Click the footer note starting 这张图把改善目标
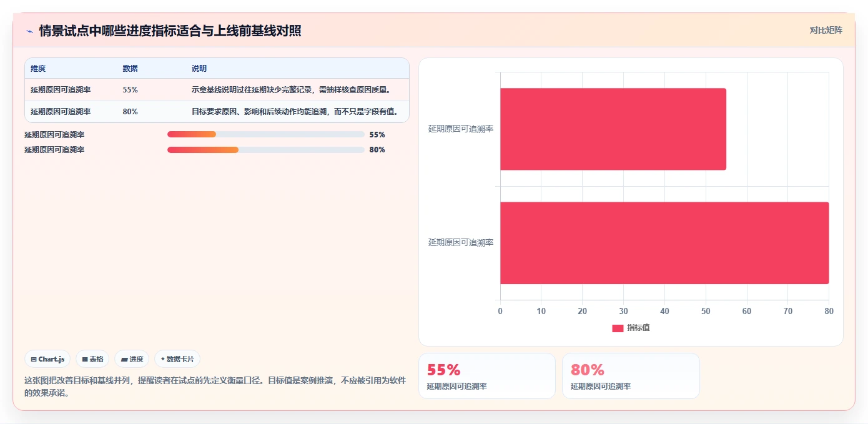The width and height of the screenshot is (868, 424). [x=215, y=387]
